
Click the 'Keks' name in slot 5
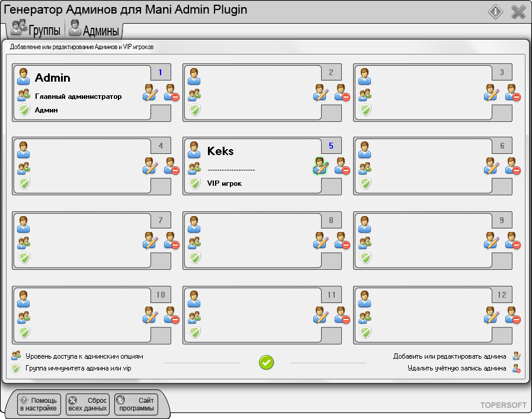pyautogui.click(x=220, y=151)
